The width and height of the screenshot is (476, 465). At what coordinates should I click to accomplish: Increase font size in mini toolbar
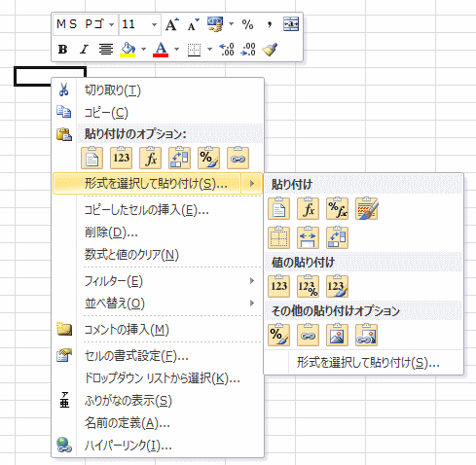pos(172,24)
